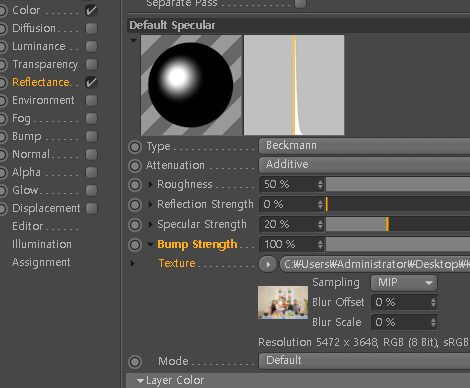Collapse the Bump Strength section triangle
470x388 pixels.
[150, 245]
